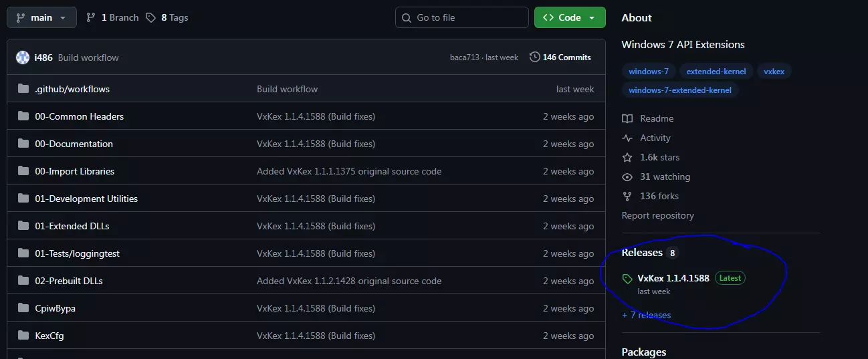Click the forks icon in About

[x=627, y=196]
